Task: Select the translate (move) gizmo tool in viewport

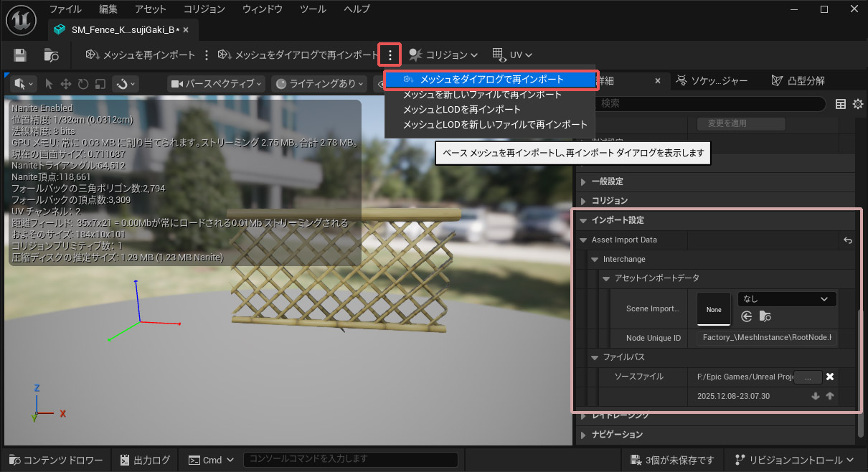Action: pyautogui.click(x=66, y=84)
